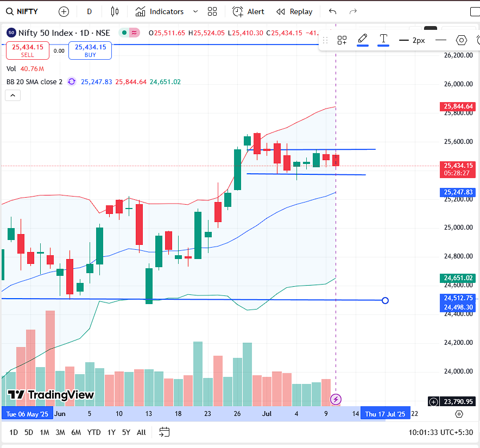This screenshot has height=448, width=480.
Task: Select the 1D date range
Action: (x=14, y=432)
